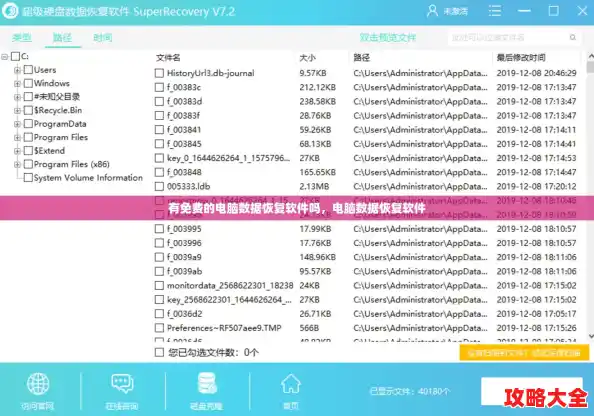Switch to the 时间 tab
The image size is (594, 416).
103,38
